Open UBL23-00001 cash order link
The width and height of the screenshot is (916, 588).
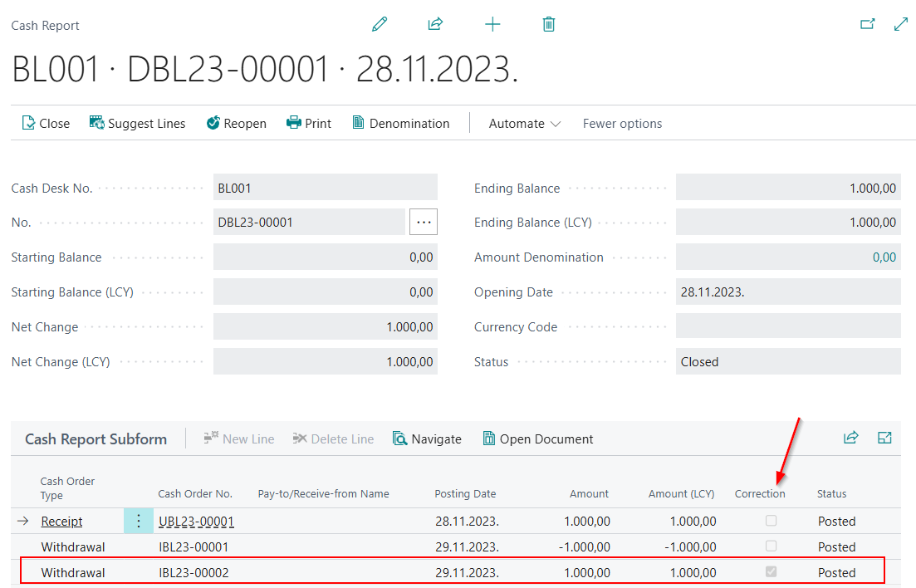pos(196,522)
